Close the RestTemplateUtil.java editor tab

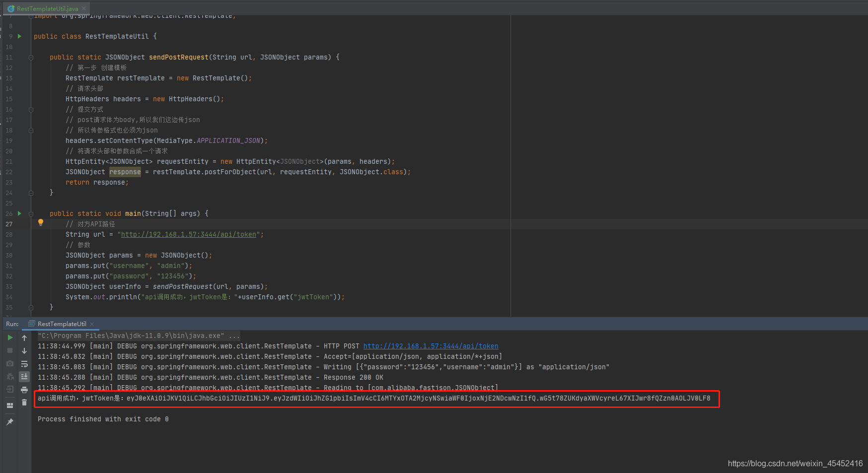coord(84,8)
